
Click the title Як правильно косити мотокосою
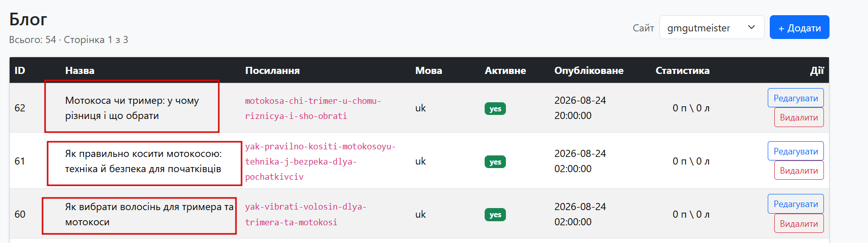(143, 161)
